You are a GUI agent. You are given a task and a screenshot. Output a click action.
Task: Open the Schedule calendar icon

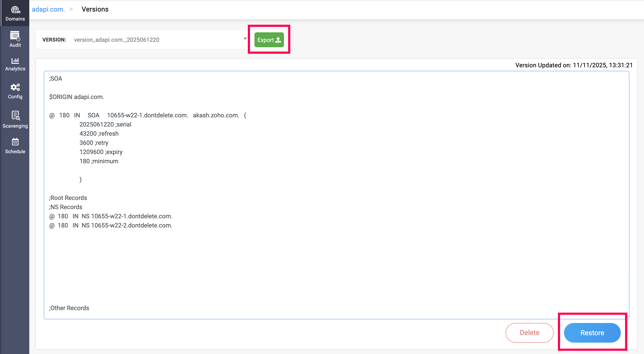pyautogui.click(x=15, y=142)
